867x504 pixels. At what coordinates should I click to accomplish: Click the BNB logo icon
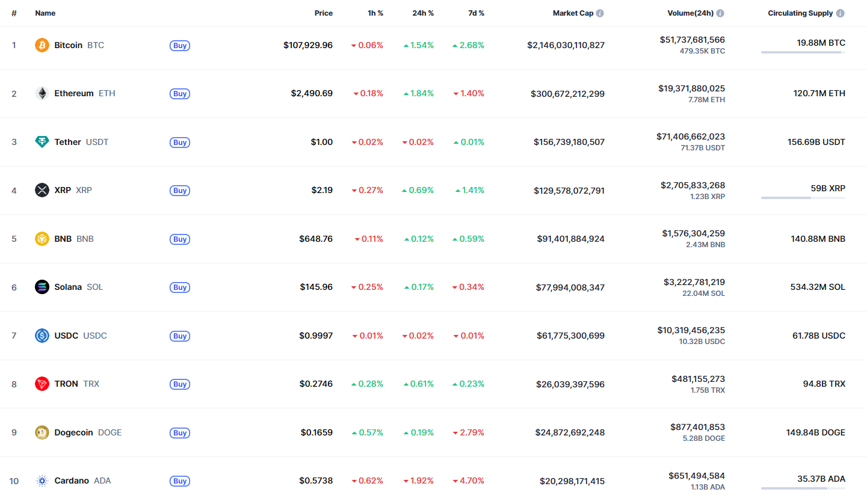click(42, 239)
